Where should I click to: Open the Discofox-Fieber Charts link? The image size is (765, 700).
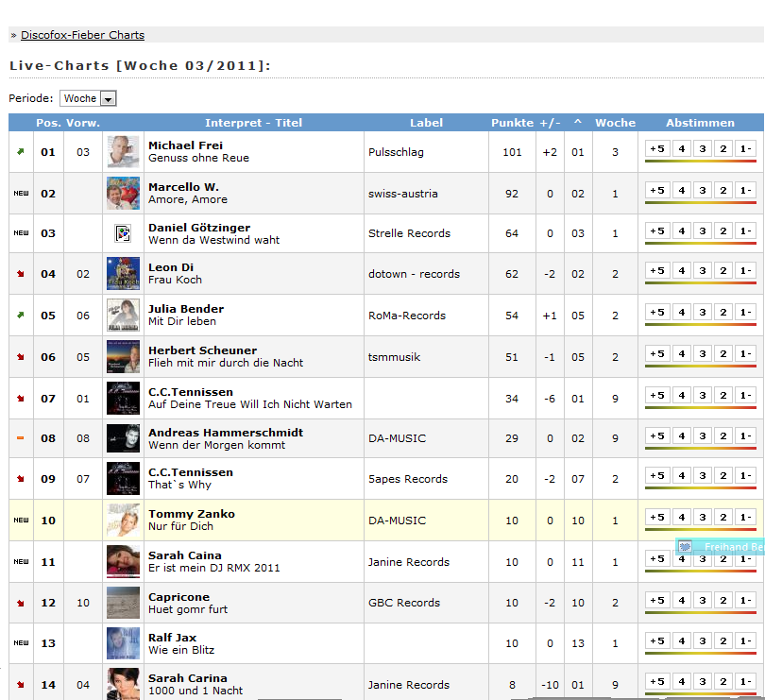click(82, 35)
